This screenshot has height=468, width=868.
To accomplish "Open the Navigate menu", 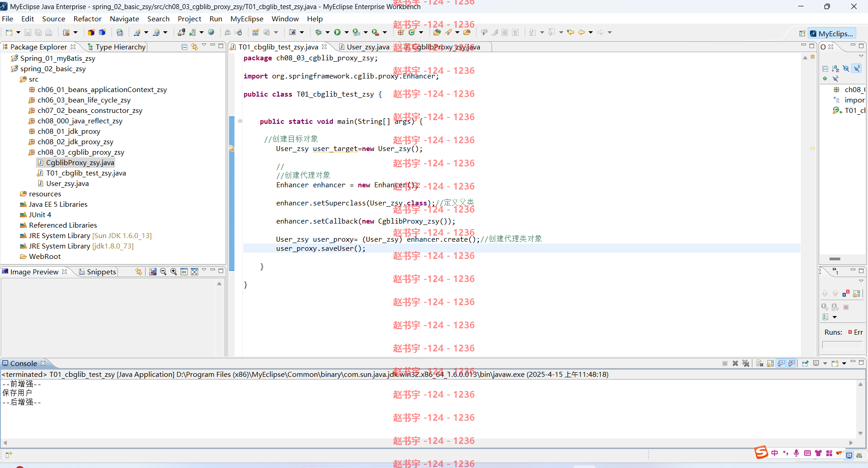I will (x=124, y=19).
